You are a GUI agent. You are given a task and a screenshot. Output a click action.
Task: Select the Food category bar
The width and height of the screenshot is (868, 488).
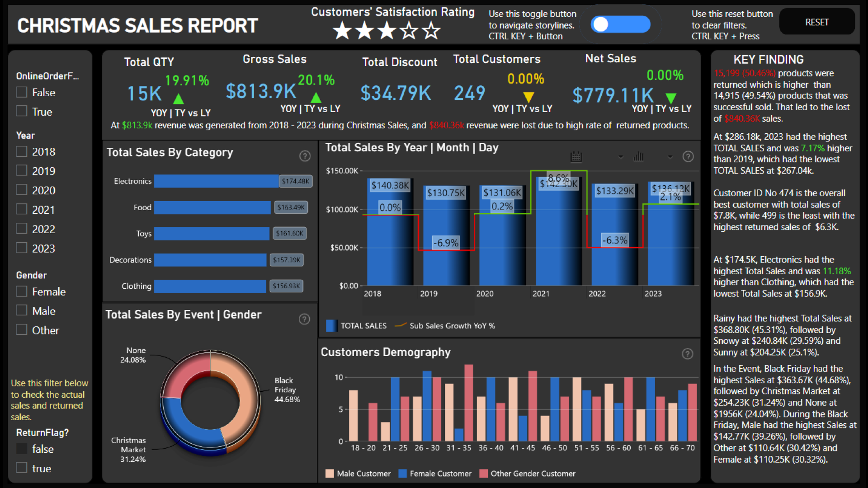click(x=212, y=207)
